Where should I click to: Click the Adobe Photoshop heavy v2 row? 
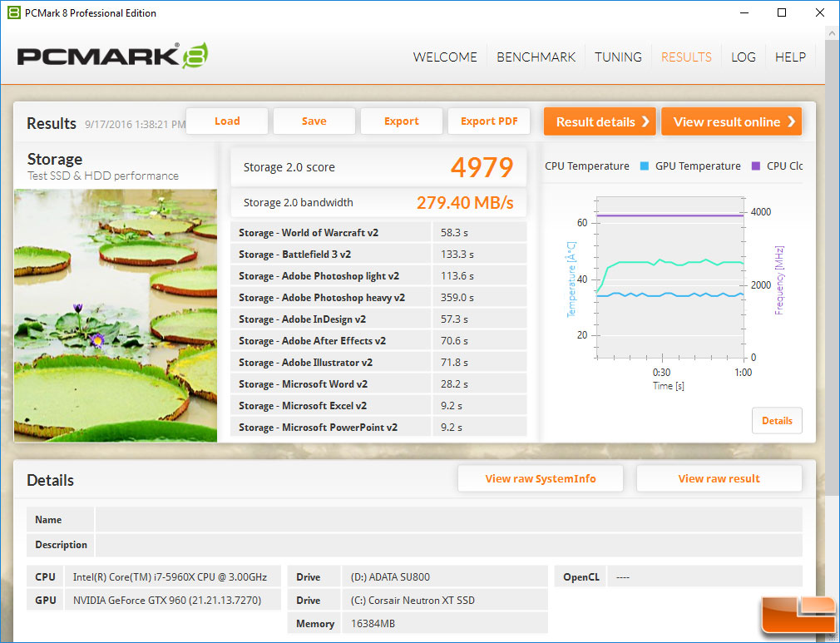tap(378, 298)
